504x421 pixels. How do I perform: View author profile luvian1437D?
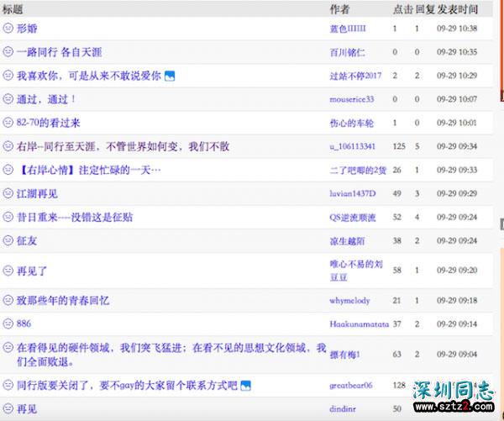[353, 193]
